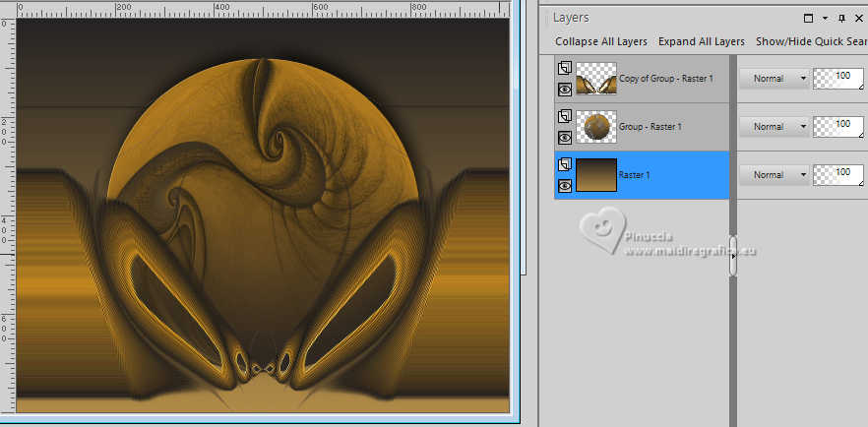
Task: Open blend mode dropdown for Copy of Group - Raster 1
Action: [x=774, y=79]
